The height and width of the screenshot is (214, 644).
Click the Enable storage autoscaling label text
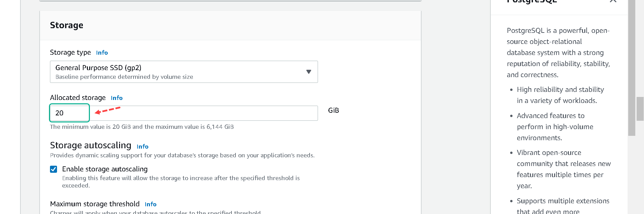click(105, 169)
